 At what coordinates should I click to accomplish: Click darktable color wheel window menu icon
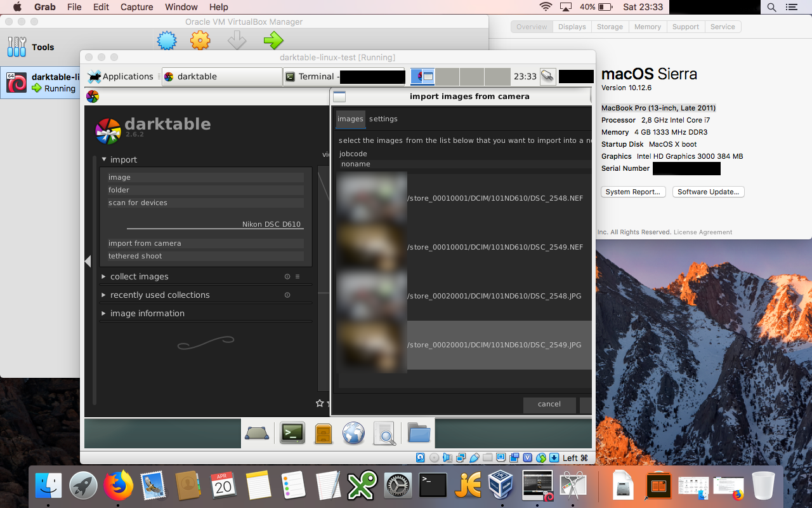tap(93, 97)
